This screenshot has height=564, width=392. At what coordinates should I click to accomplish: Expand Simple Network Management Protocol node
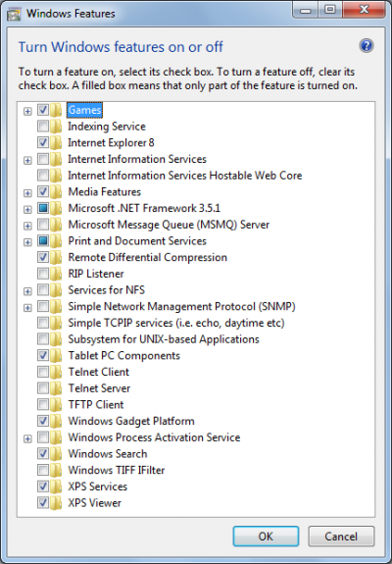pos(27,308)
